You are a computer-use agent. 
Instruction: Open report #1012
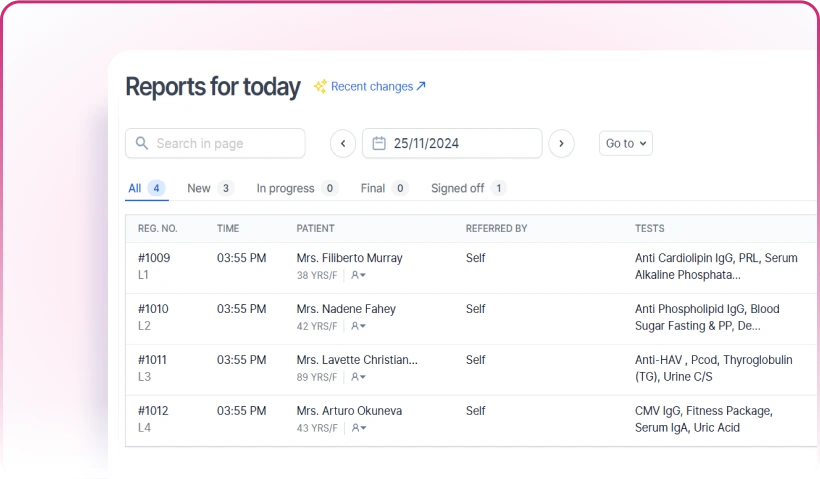coord(153,411)
